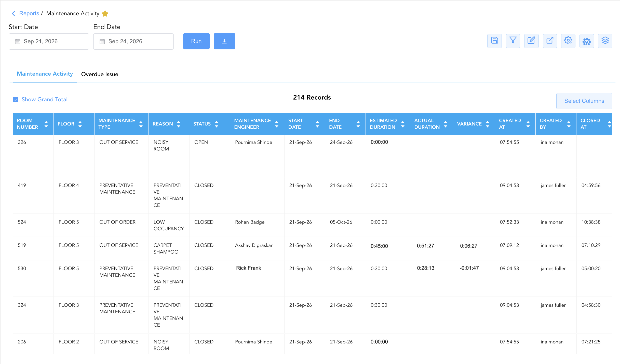Click the favorite star icon
Image resolution: width=620 pixels, height=364 pixels.
pos(105,13)
